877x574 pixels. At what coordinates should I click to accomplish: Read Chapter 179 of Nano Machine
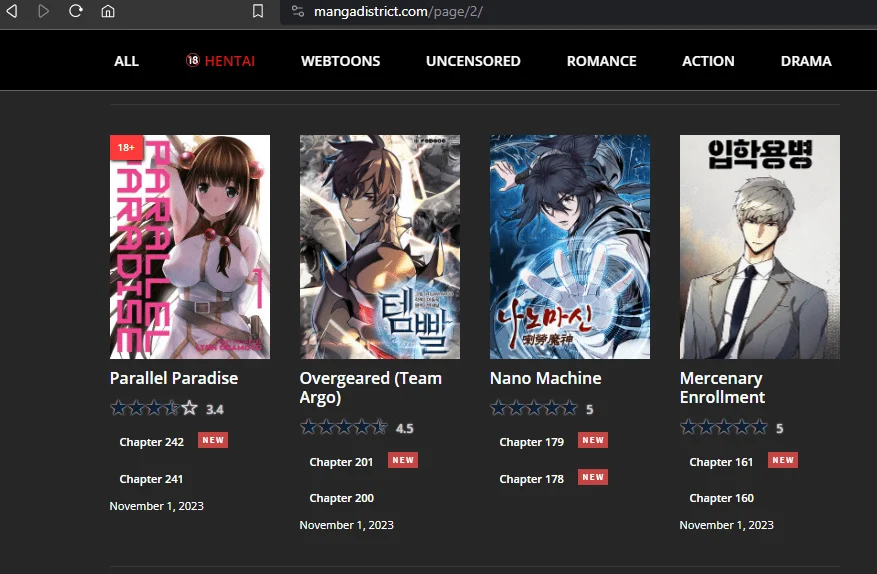tap(531, 442)
